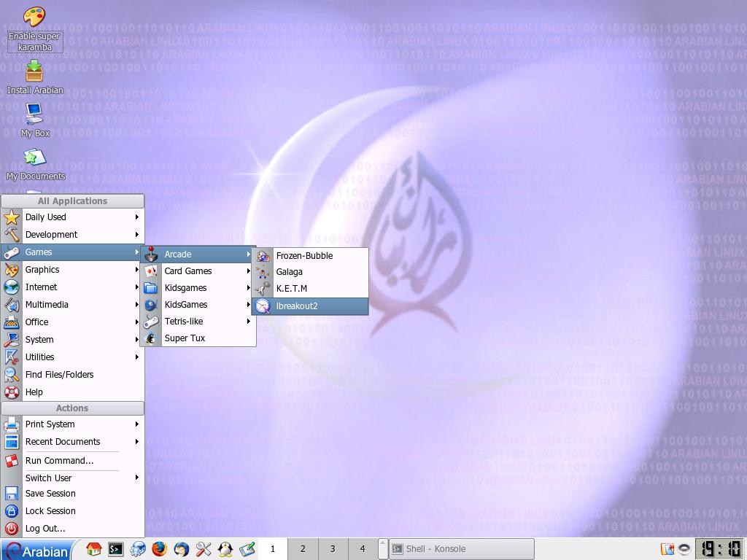Open the My Documents desktop icon
This screenshot has height=560, width=747.
tap(35, 164)
